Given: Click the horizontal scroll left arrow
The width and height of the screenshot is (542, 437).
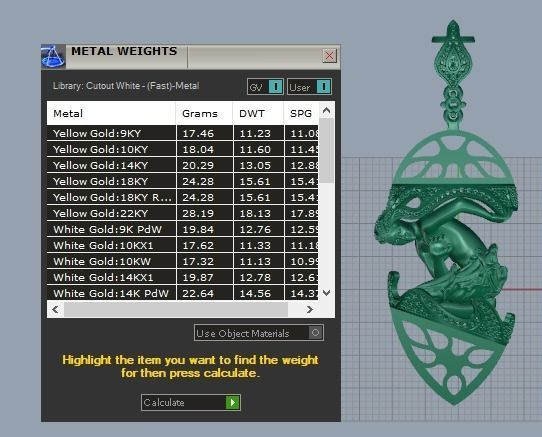Looking at the screenshot, I should point(55,309).
